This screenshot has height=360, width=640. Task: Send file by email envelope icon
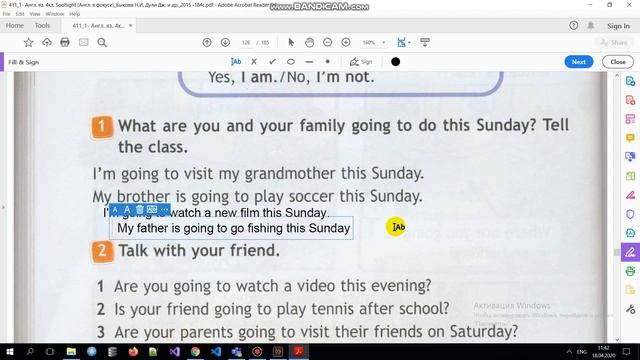pos(84,42)
